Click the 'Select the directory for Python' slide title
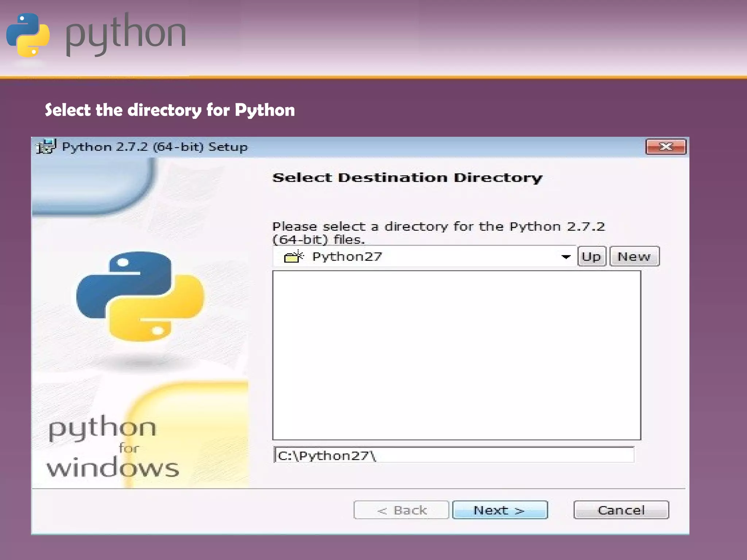 [170, 110]
